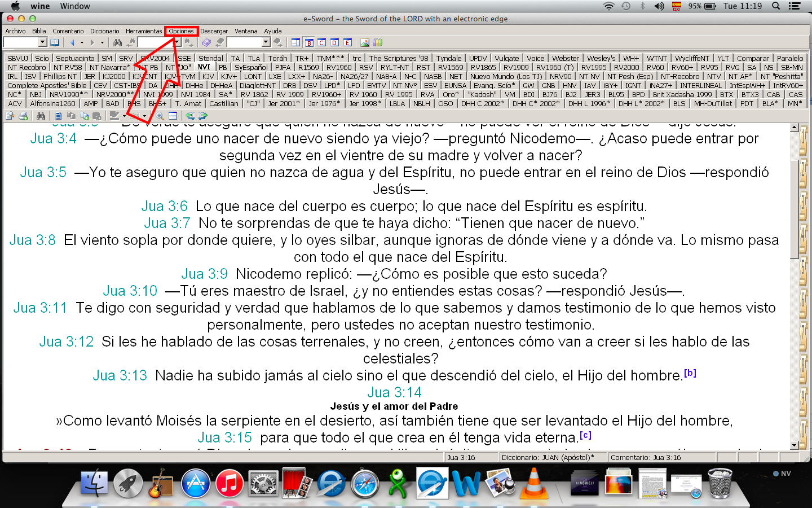Viewport: 812px width, 508px height.
Task: Open iTunes from the Dock
Action: click(x=230, y=483)
